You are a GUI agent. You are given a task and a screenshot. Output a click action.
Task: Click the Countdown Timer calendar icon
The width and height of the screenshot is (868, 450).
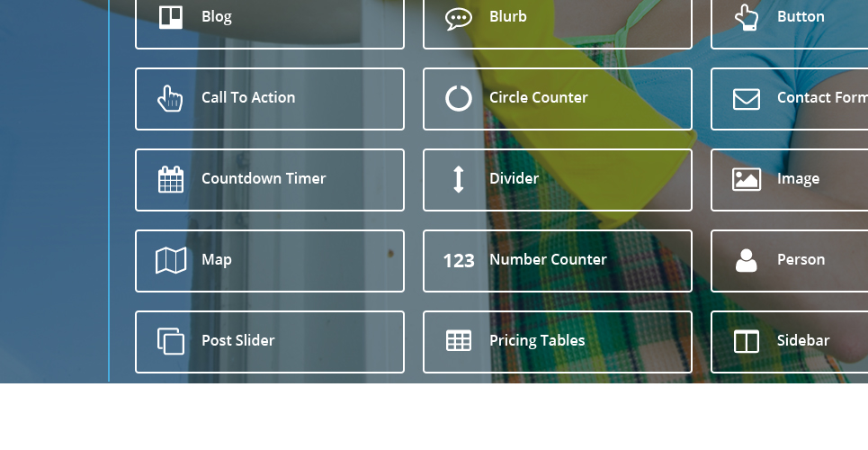click(171, 179)
